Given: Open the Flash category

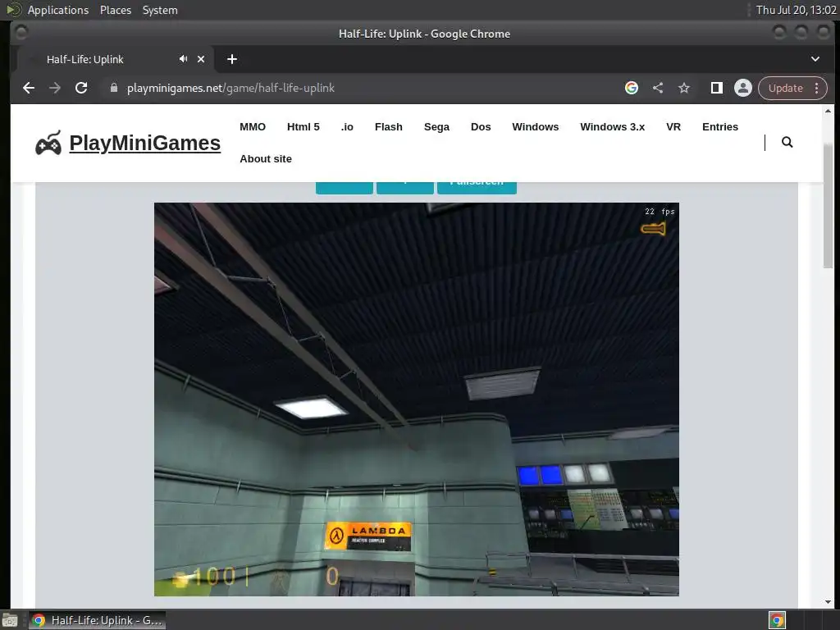Looking at the screenshot, I should point(388,127).
